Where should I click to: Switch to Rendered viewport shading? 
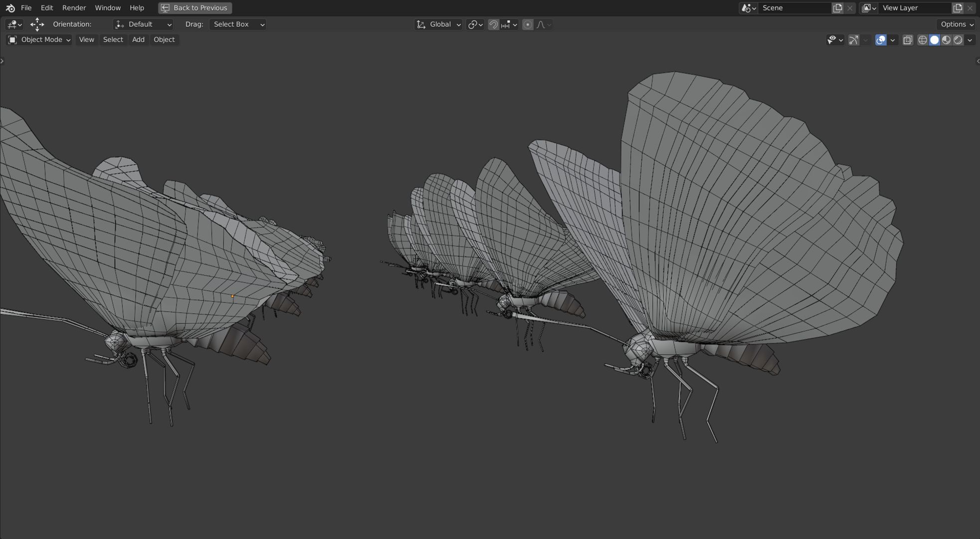(x=958, y=40)
